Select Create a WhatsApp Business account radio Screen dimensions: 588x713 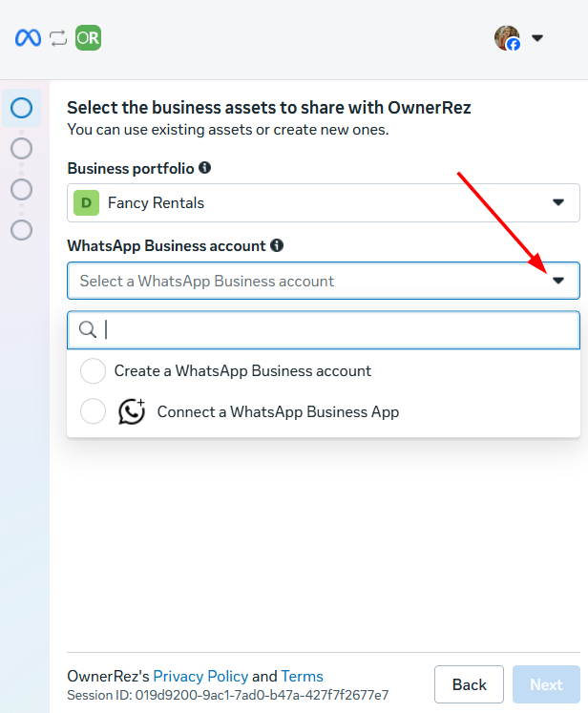tap(93, 370)
